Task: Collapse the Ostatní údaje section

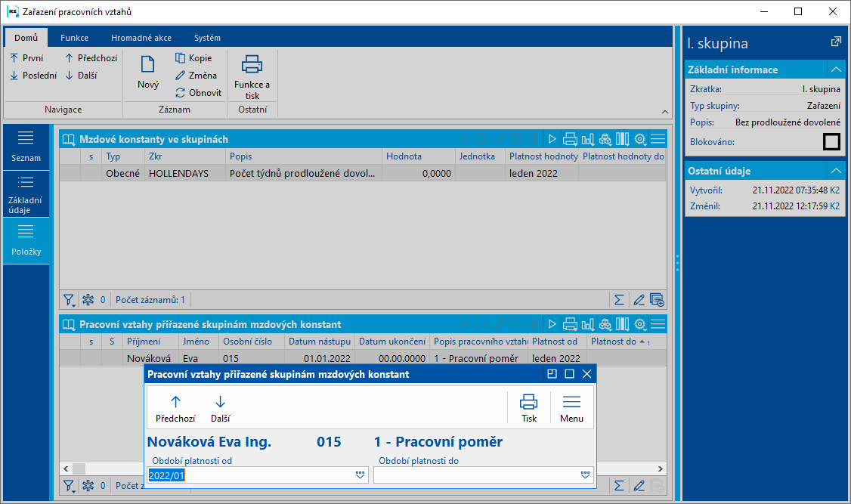Action: (836, 171)
